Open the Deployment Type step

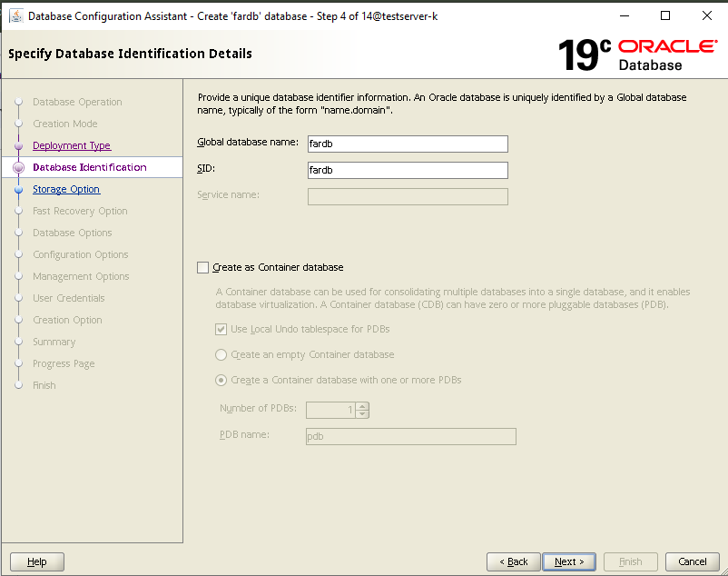click(x=72, y=145)
